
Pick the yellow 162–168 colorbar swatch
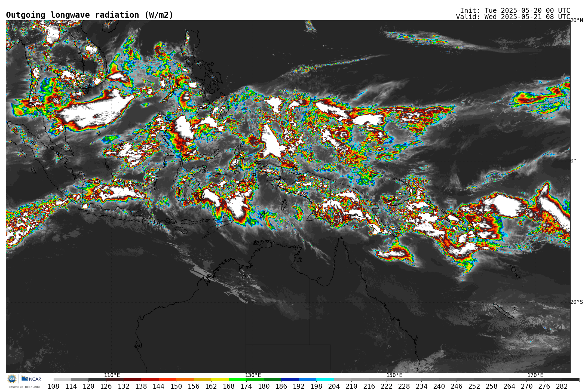(220, 380)
